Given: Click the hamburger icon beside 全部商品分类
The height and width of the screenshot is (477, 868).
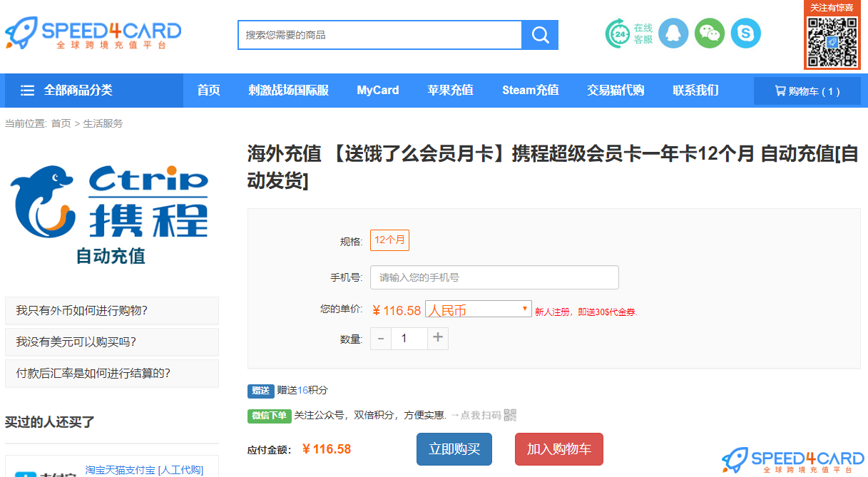Looking at the screenshot, I should click(28, 91).
